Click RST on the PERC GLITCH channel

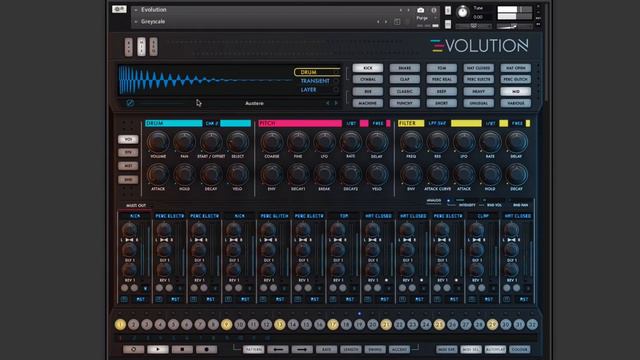tap(280, 299)
